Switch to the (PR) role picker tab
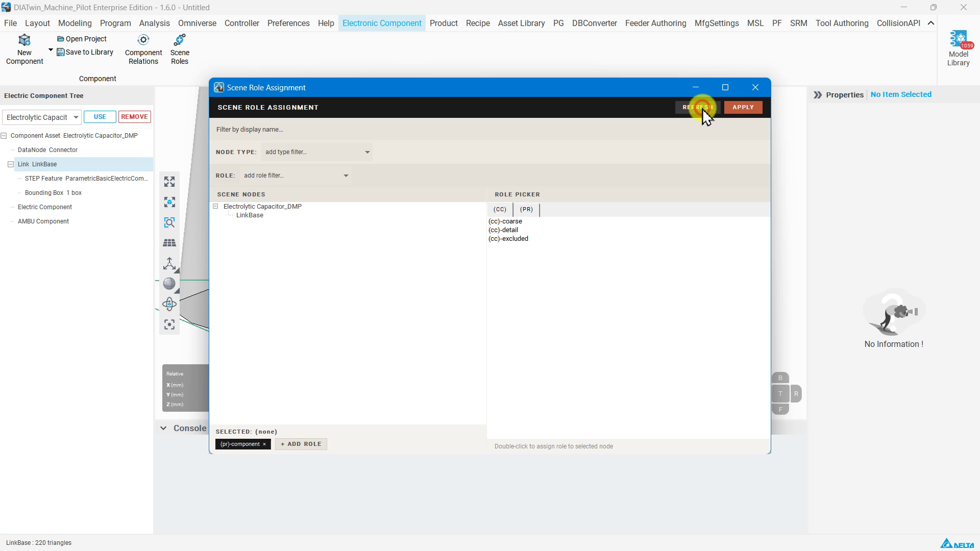The height and width of the screenshot is (551, 980). click(526, 210)
